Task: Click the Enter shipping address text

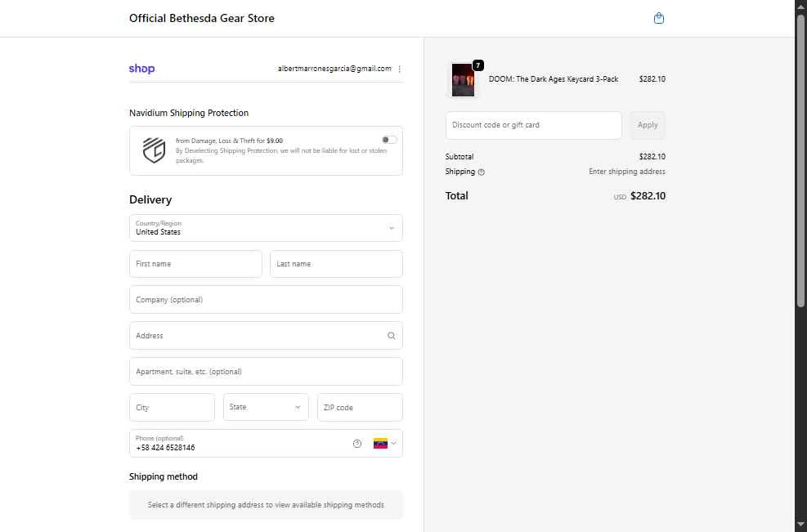Action: pos(627,172)
